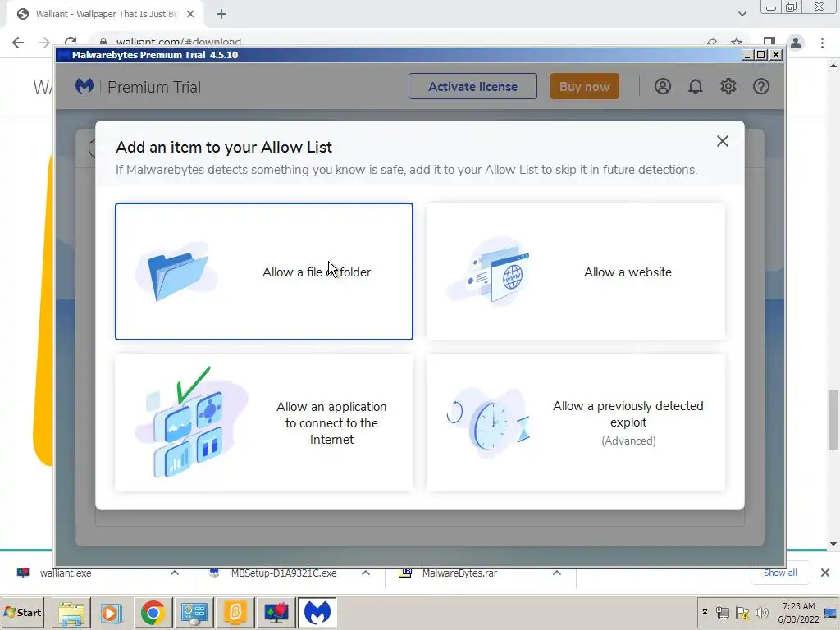Open Malwarebytes notifications bell
The width and height of the screenshot is (840, 630).
pos(696,86)
